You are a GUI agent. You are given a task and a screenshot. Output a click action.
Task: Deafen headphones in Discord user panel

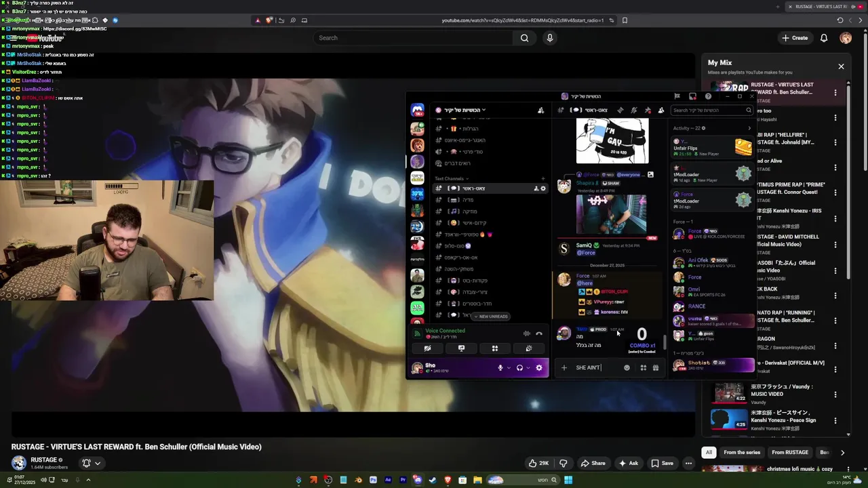(519, 368)
